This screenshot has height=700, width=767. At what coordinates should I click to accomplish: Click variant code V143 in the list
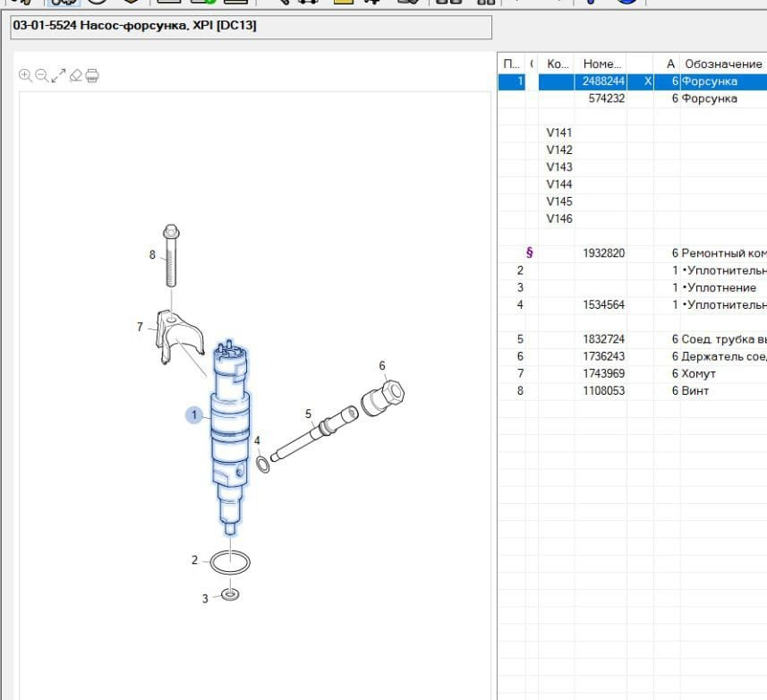(559, 167)
